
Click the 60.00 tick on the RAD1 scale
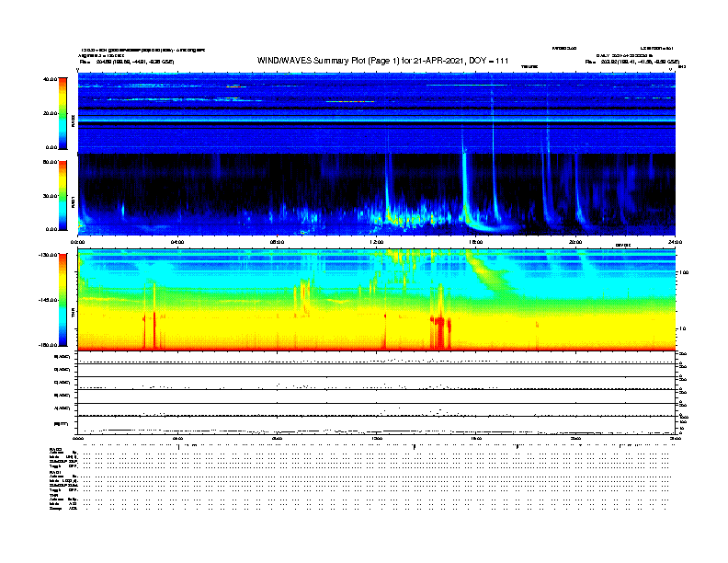[50, 162]
